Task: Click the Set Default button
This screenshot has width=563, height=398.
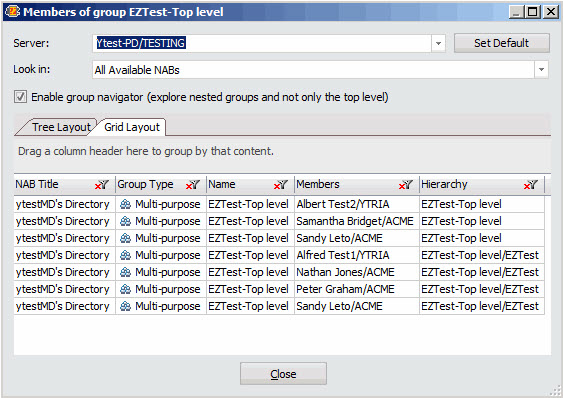Action: click(502, 43)
